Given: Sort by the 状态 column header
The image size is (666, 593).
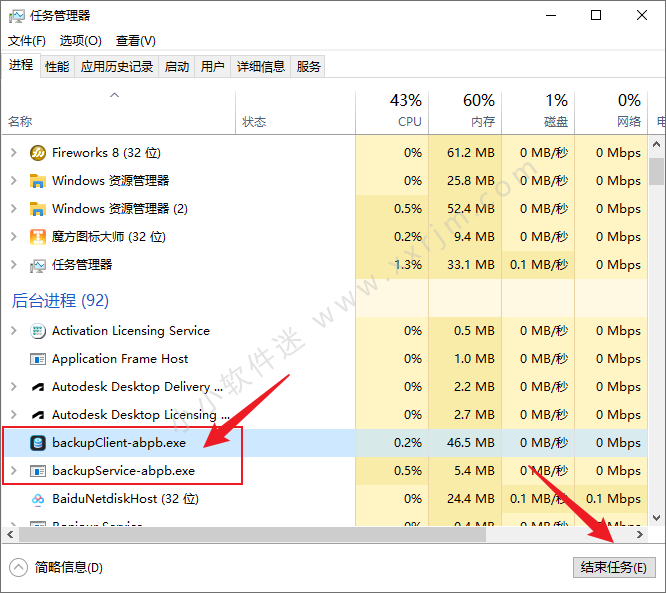Looking at the screenshot, I should pos(295,113).
